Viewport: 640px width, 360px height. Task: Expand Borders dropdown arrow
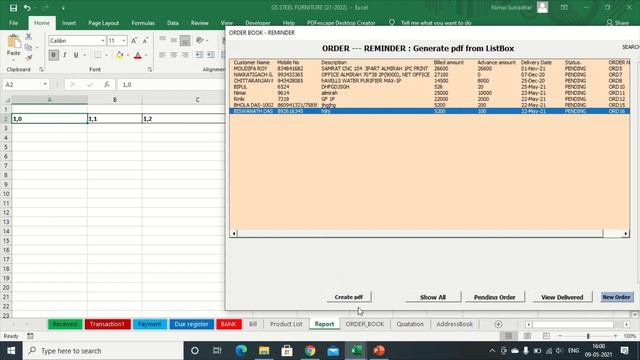click(106, 55)
